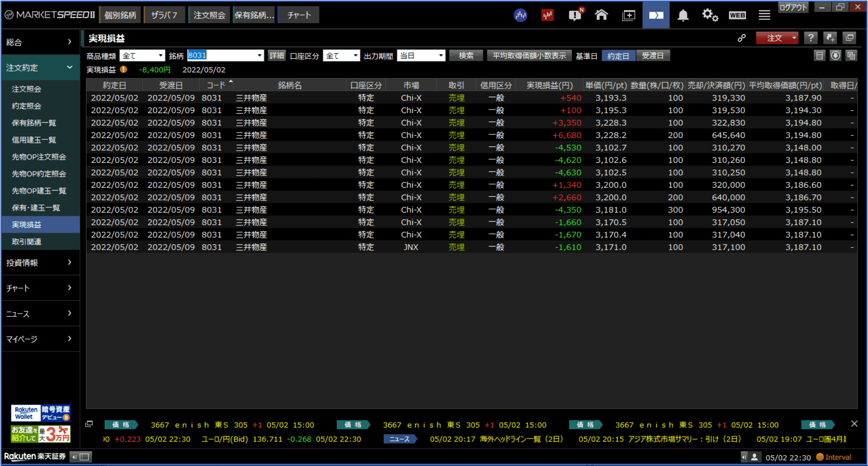Open the bell alarm icon
Image resolution: width=868 pixels, height=466 pixels.
[683, 15]
